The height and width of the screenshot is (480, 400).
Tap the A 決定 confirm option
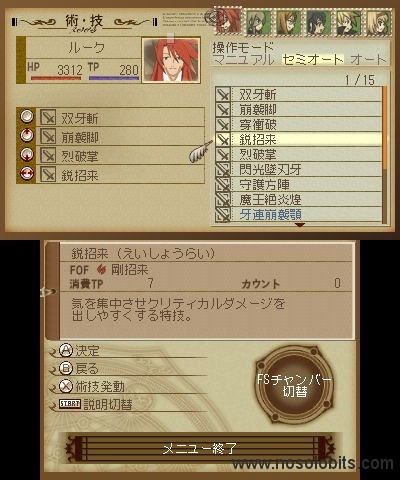(x=80, y=350)
